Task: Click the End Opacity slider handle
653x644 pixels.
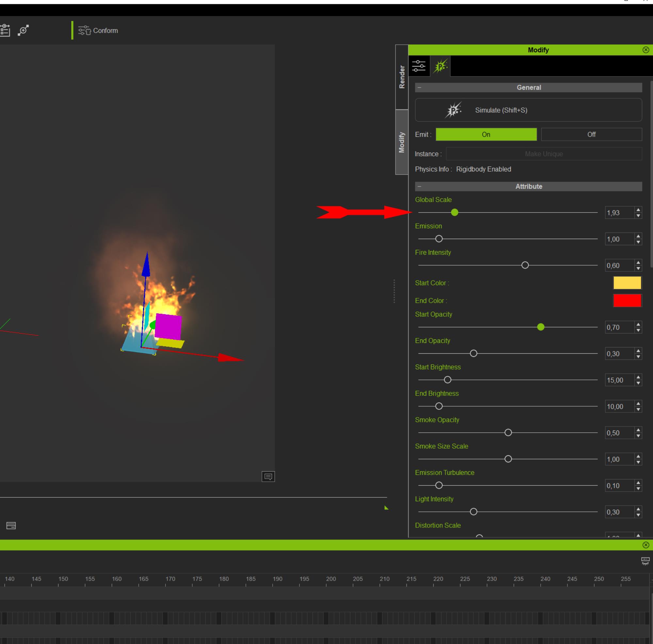Action: (473, 353)
